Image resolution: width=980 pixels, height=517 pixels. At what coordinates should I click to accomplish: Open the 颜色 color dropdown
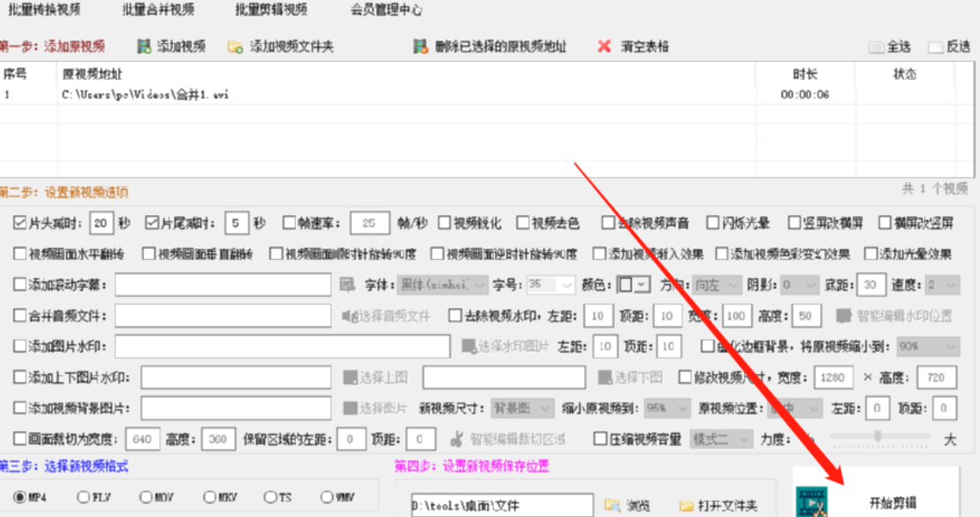[634, 285]
